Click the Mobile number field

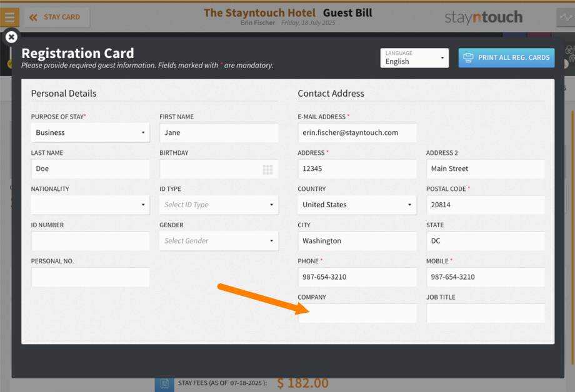486,277
